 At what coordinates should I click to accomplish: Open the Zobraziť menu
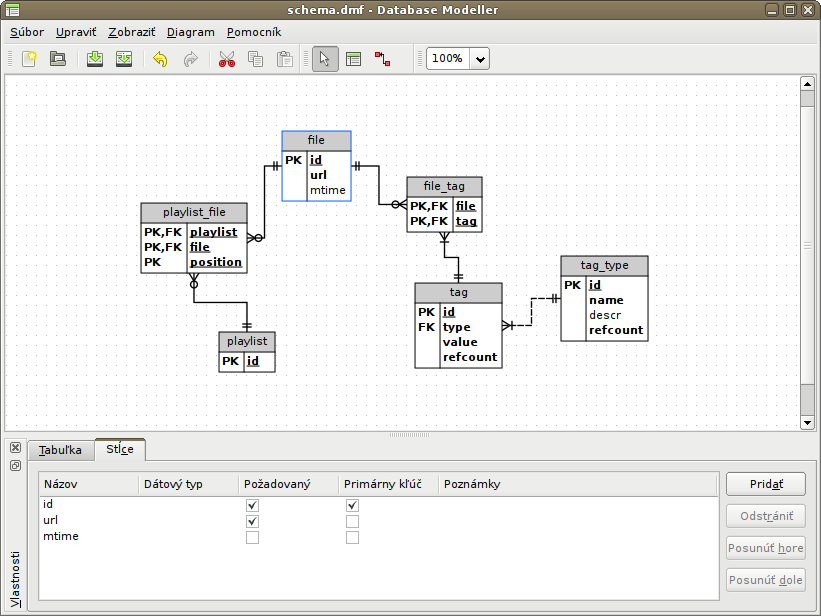(131, 32)
